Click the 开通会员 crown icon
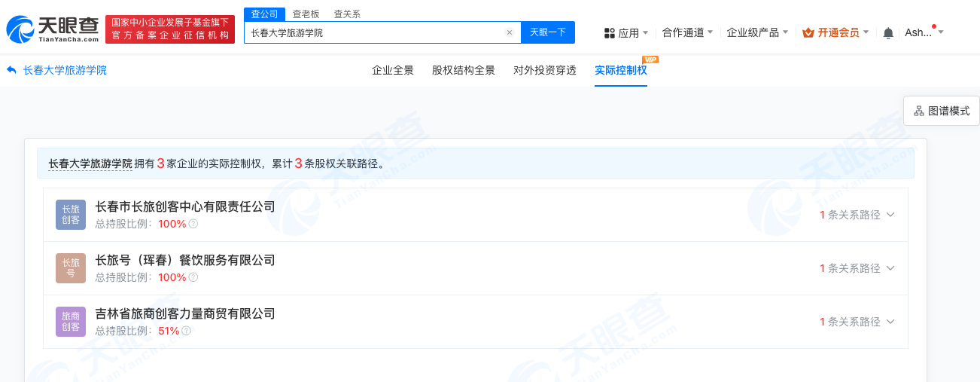 (808, 32)
